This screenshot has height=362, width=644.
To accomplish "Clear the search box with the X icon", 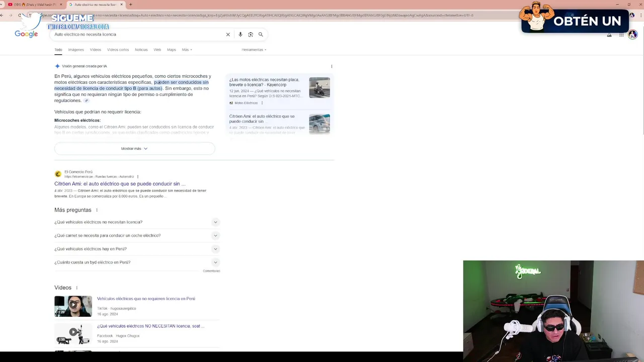I will click(228, 35).
